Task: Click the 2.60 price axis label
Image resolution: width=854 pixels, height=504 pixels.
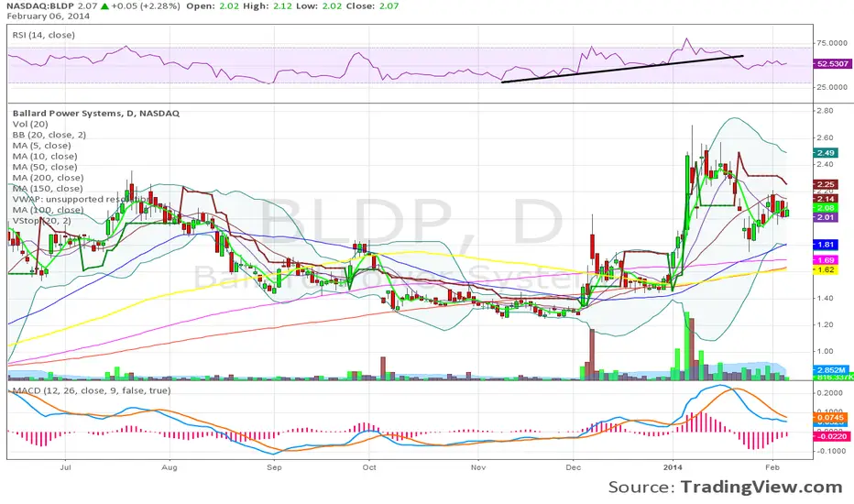Action: click(x=826, y=137)
